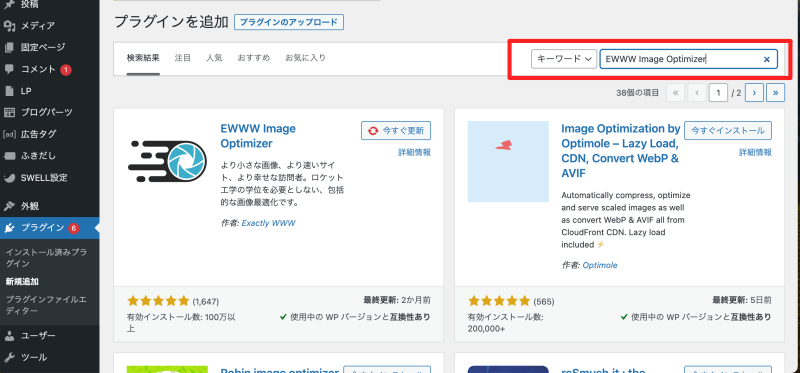
Task: Click the Optimole author link
Action: tap(600, 265)
